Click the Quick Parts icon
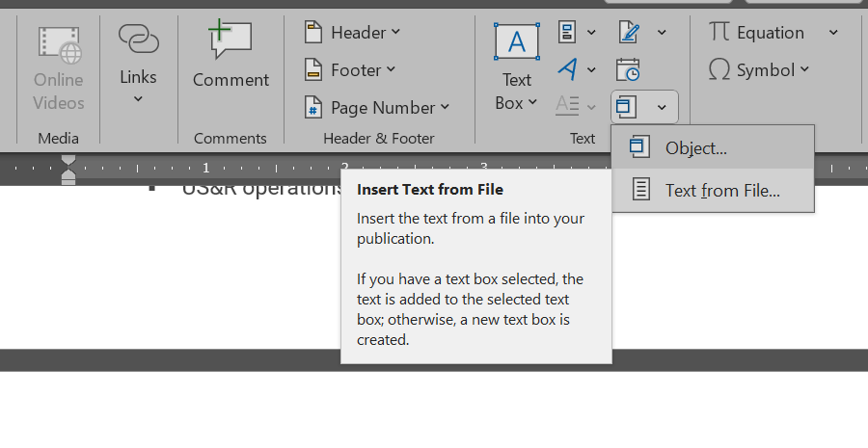 point(567,32)
